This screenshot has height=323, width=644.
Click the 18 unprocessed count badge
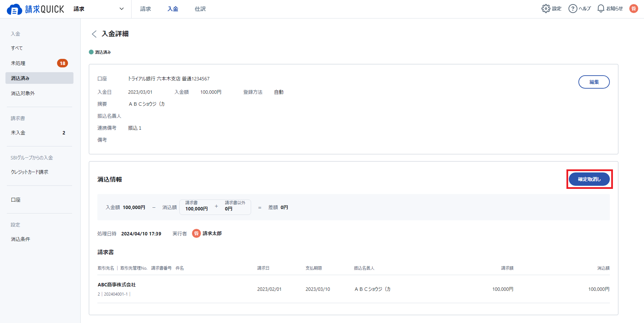click(63, 63)
